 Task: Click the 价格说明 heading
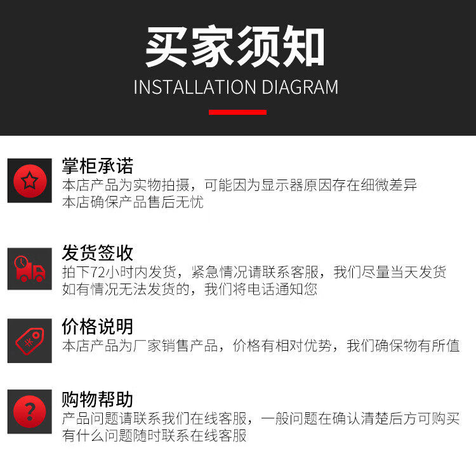(x=98, y=327)
